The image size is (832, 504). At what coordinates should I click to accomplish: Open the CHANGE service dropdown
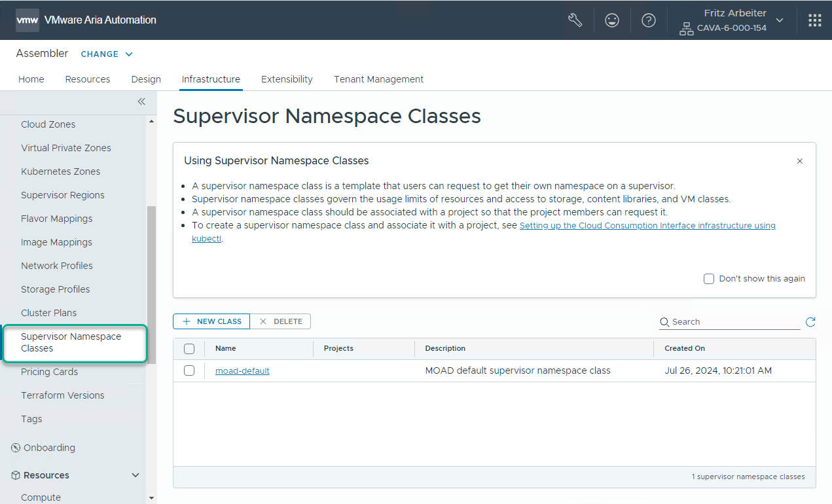[x=107, y=54]
